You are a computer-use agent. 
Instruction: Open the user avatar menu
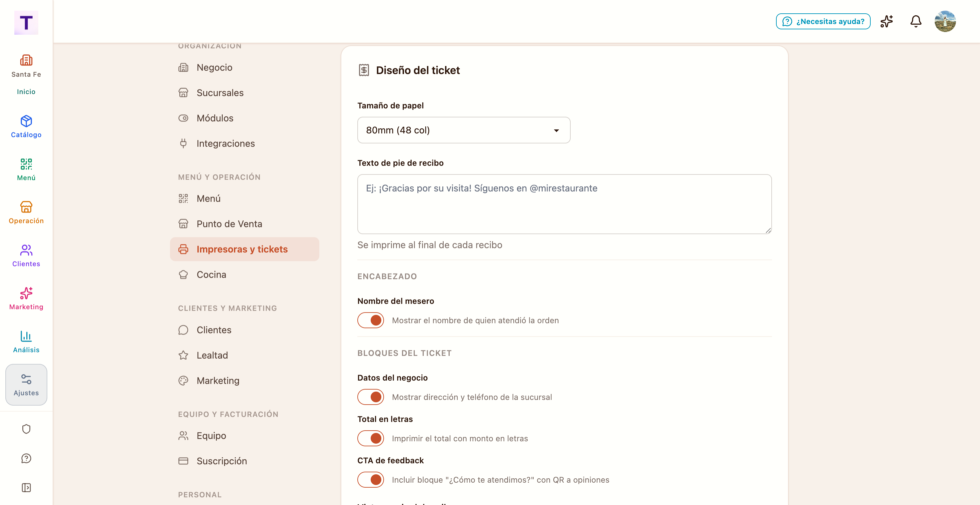[x=945, y=21]
